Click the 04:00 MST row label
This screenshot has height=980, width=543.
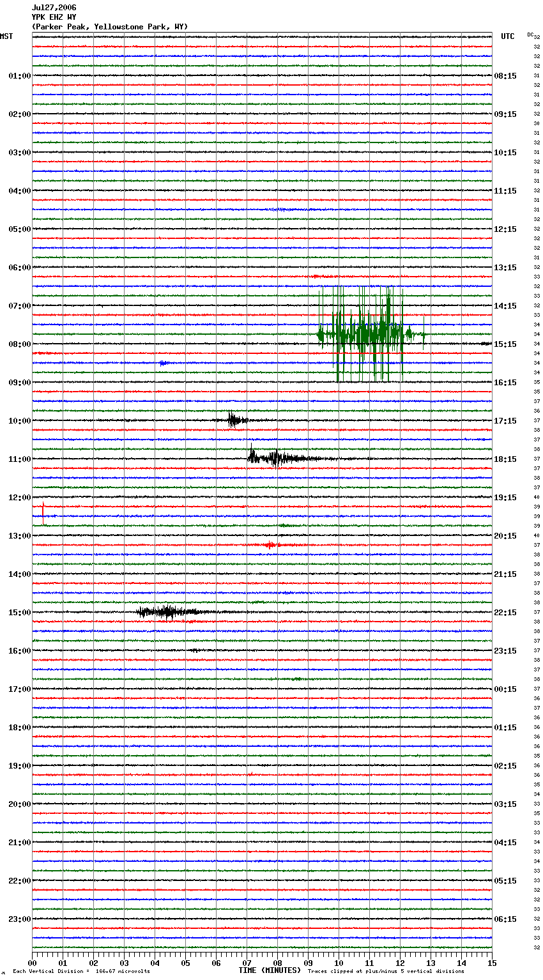(20, 191)
